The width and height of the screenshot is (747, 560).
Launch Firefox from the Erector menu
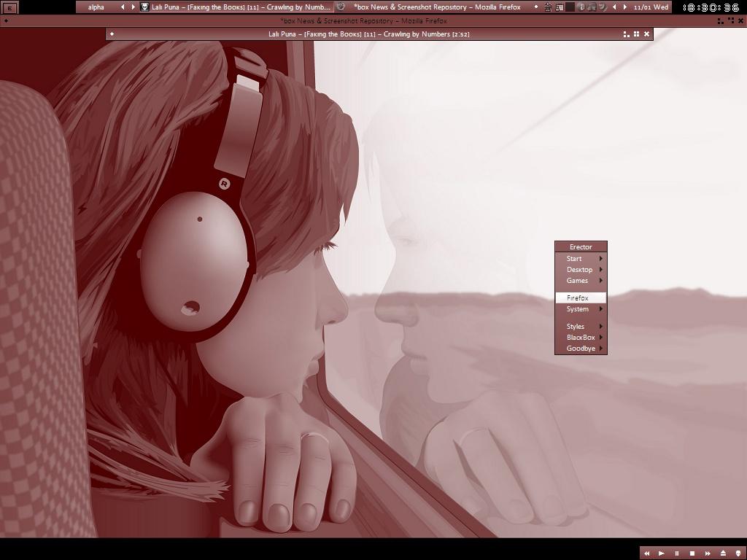coord(581,297)
